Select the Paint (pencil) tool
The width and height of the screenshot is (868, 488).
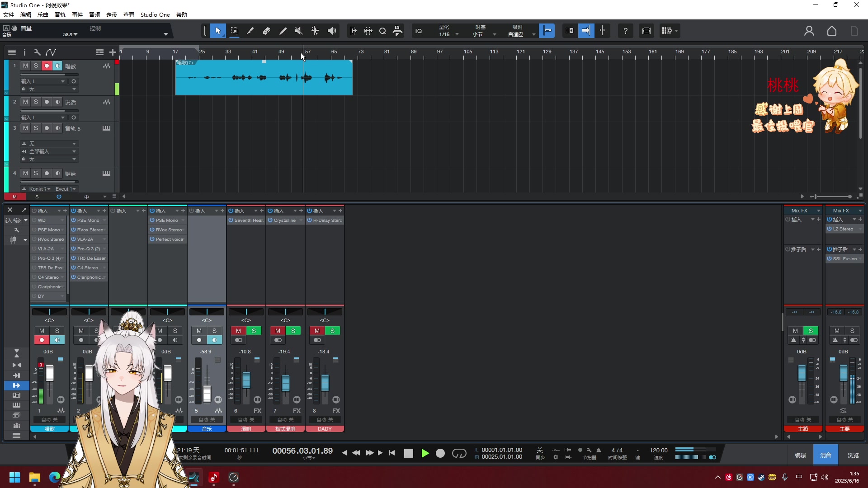click(x=283, y=31)
